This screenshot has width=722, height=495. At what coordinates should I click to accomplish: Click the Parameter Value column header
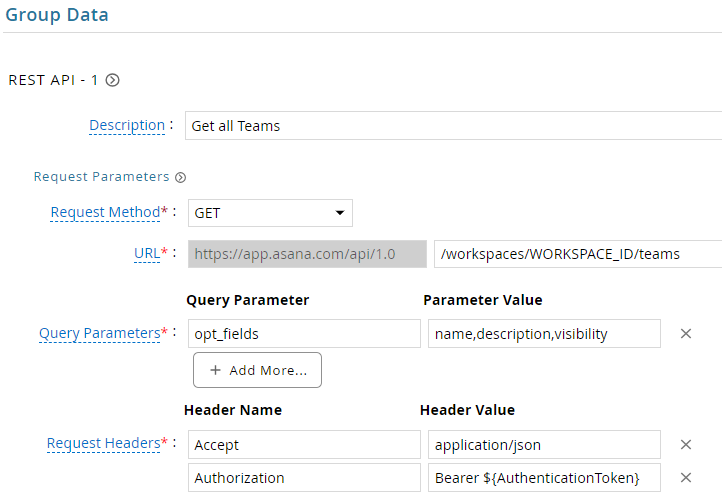coord(483,300)
